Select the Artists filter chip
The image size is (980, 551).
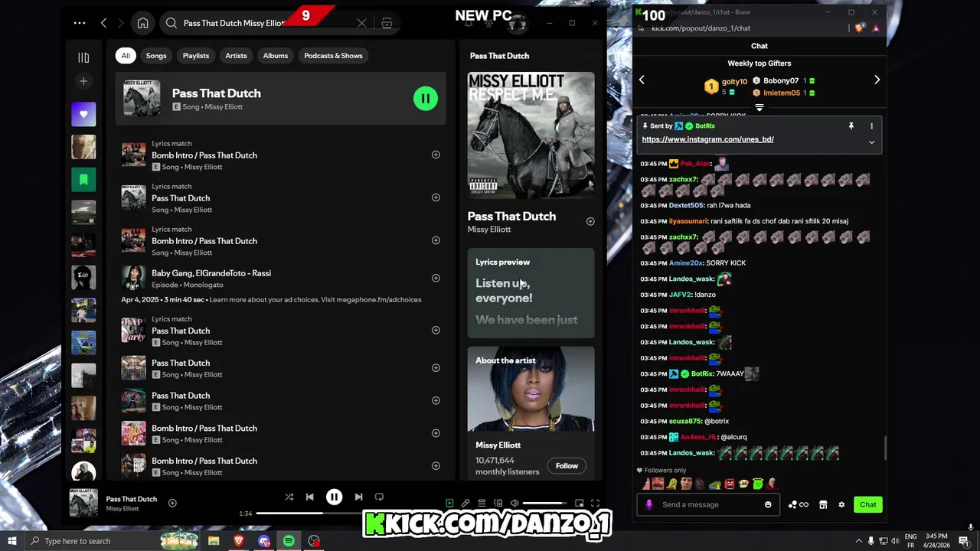236,55
